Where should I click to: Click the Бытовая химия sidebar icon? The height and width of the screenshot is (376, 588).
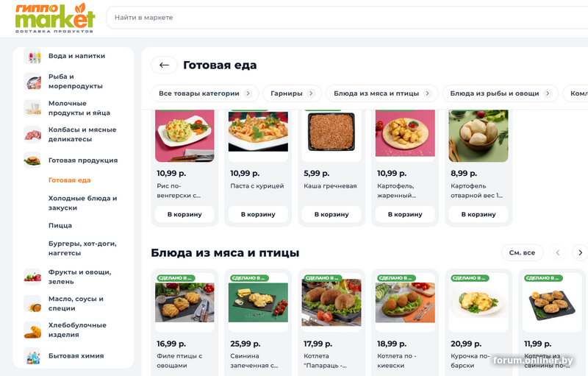click(x=32, y=356)
